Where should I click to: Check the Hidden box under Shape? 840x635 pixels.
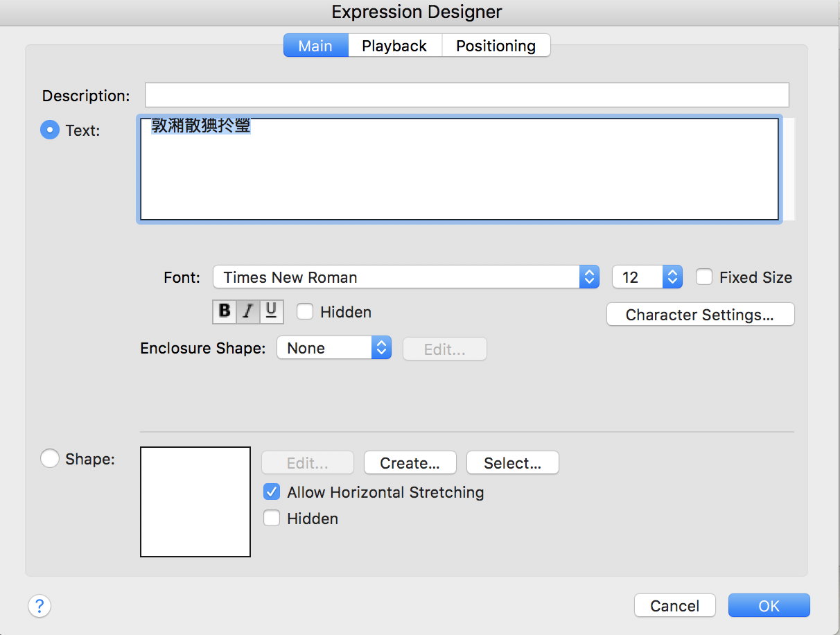pyautogui.click(x=272, y=519)
